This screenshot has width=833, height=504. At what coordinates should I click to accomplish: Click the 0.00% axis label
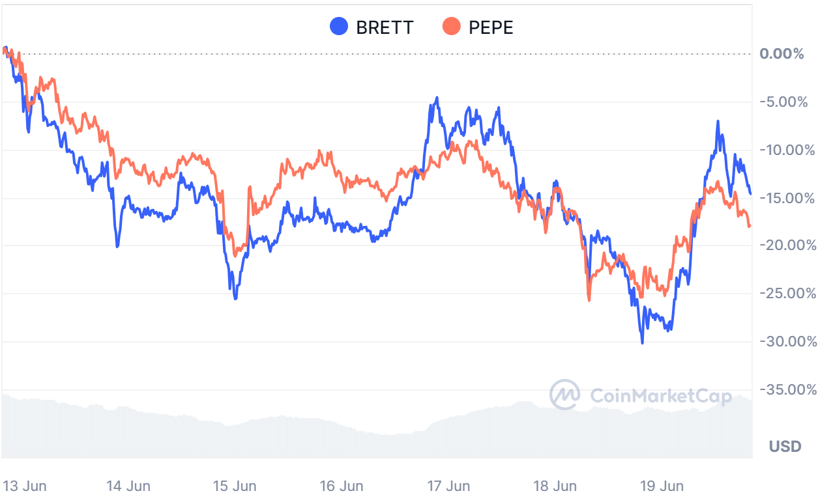tap(782, 53)
